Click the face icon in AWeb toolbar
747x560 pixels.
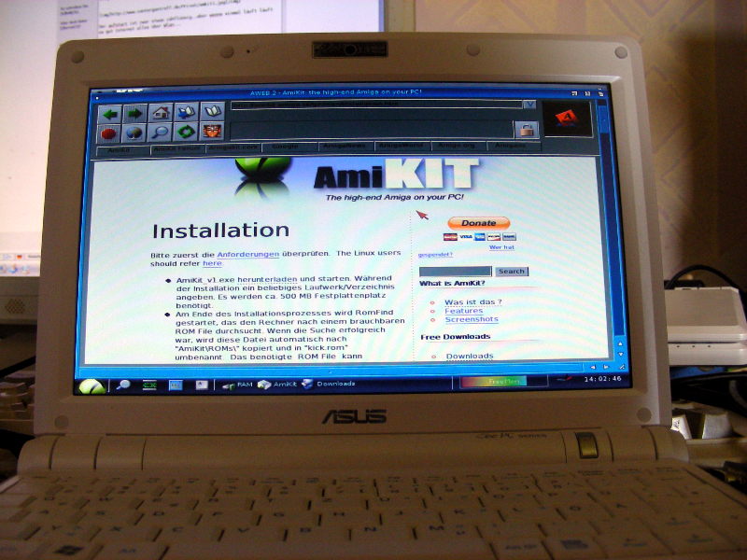click(x=212, y=132)
